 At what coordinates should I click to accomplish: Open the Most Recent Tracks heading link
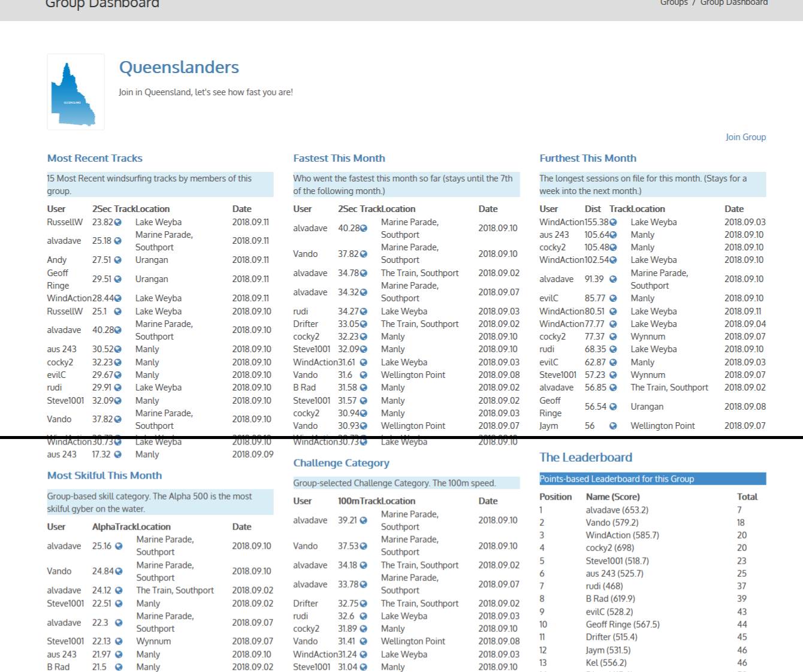click(95, 158)
